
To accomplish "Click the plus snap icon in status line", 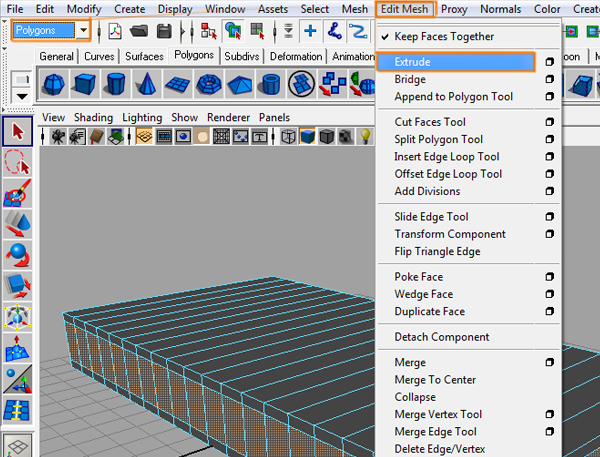I will [310, 31].
